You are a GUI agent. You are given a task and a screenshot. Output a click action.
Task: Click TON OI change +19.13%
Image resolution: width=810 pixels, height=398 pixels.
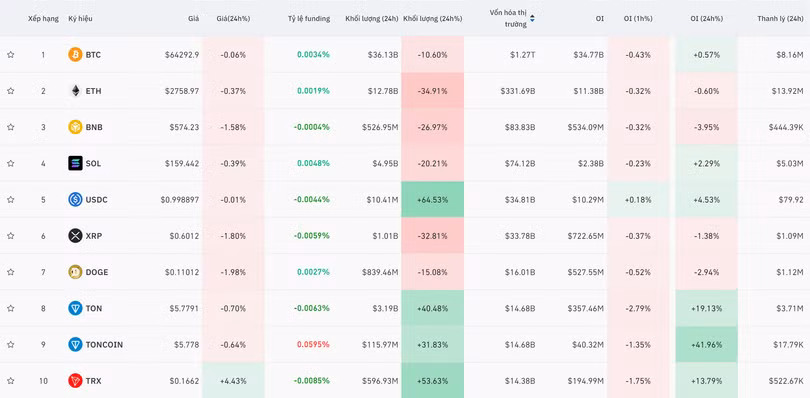706,308
